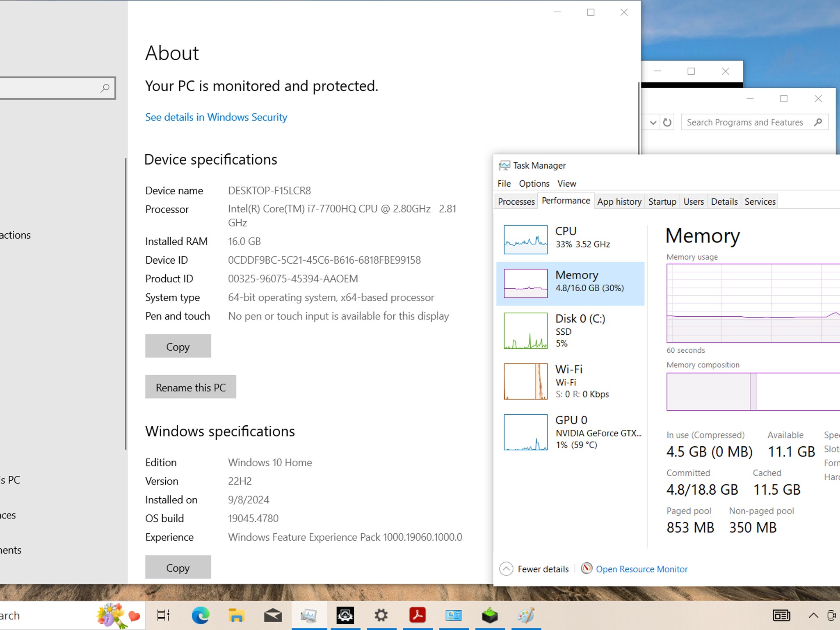Expand the address bar dropdown chevron
The width and height of the screenshot is (840, 630).
click(653, 122)
